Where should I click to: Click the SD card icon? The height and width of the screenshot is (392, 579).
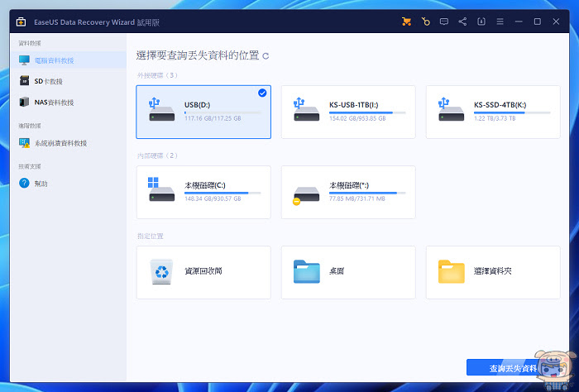[x=24, y=81]
